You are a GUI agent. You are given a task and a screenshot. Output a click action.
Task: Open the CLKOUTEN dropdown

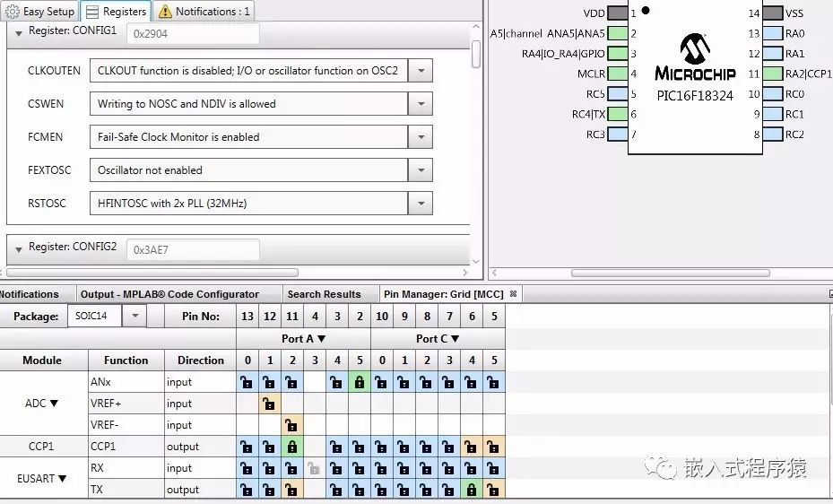pos(421,71)
